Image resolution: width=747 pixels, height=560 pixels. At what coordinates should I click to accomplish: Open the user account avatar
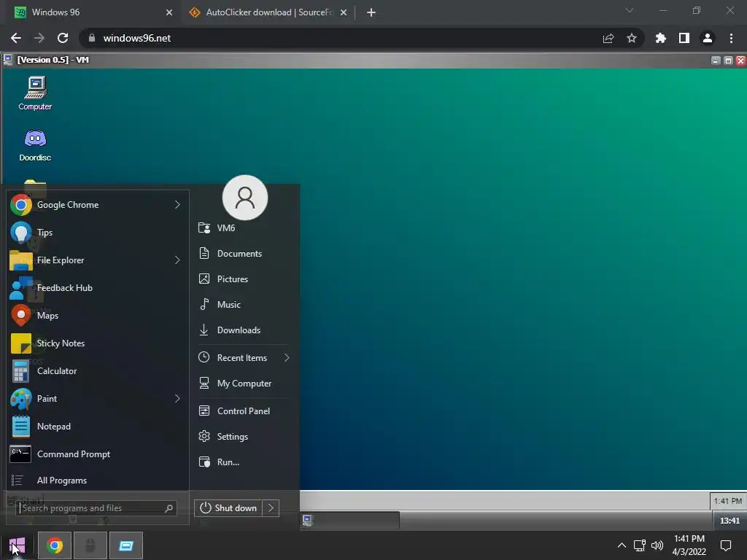245,197
